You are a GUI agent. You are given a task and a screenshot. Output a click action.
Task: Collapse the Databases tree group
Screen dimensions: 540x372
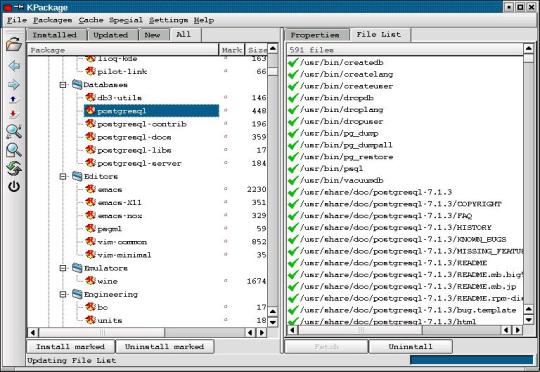[x=63, y=84]
